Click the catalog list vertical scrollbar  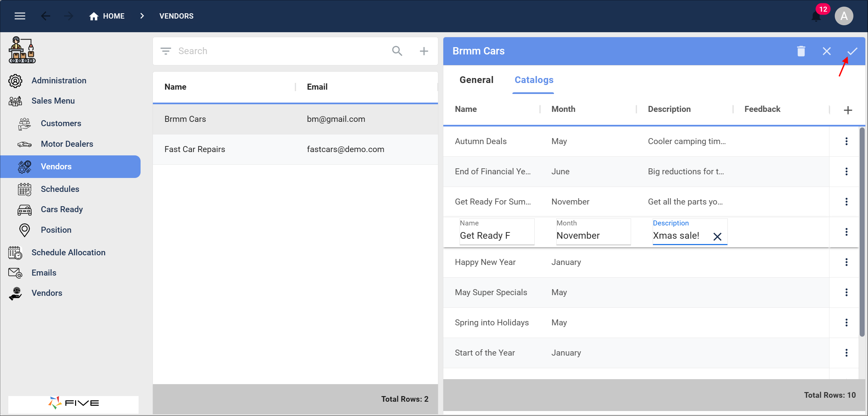pyautogui.click(x=862, y=232)
